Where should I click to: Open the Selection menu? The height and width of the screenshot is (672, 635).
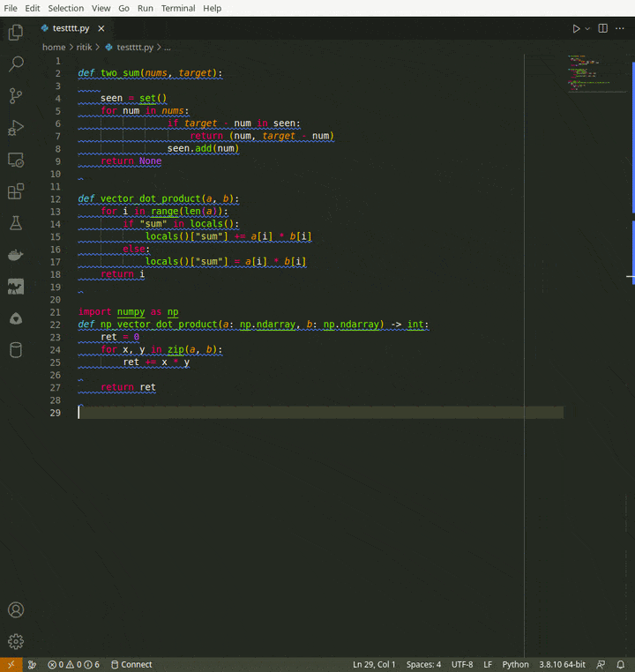pyautogui.click(x=66, y=8)
